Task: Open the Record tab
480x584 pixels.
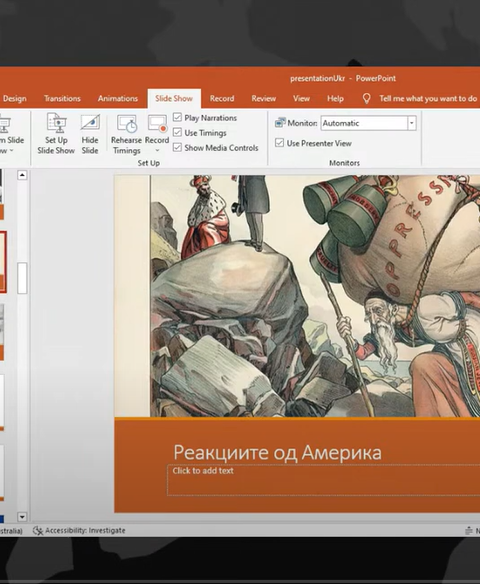Action: coord(222,98)
